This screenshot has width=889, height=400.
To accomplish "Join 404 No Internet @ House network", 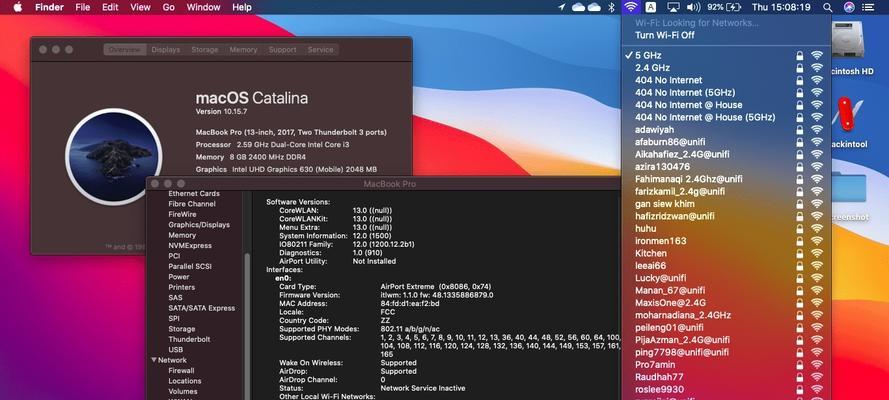I will pyautogui.click(x=726, y=105).
